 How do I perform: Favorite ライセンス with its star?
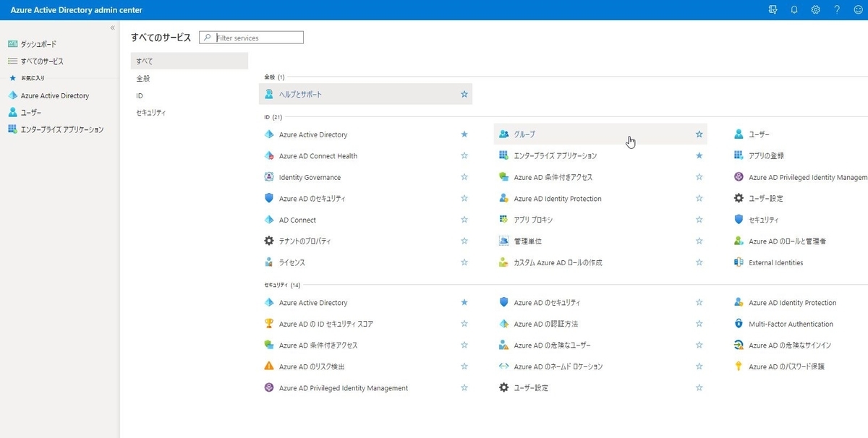point(464,262)
